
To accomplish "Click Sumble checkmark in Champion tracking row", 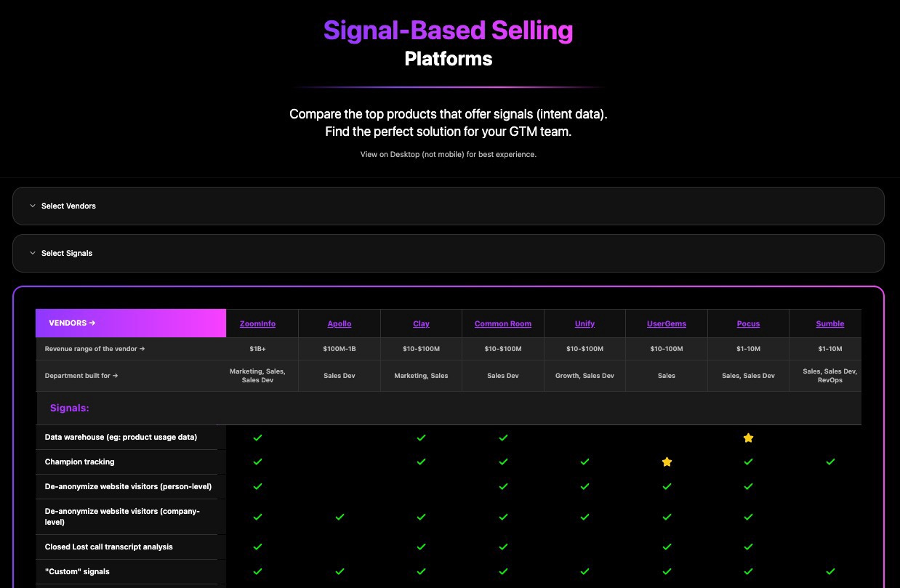I will point(830,462).
